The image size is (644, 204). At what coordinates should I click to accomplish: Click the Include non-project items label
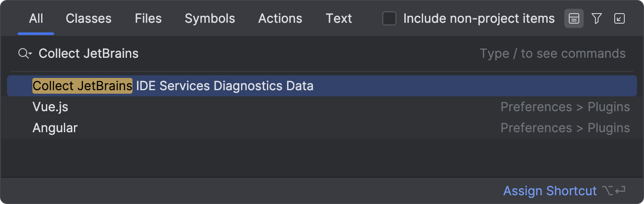(479, 18)
